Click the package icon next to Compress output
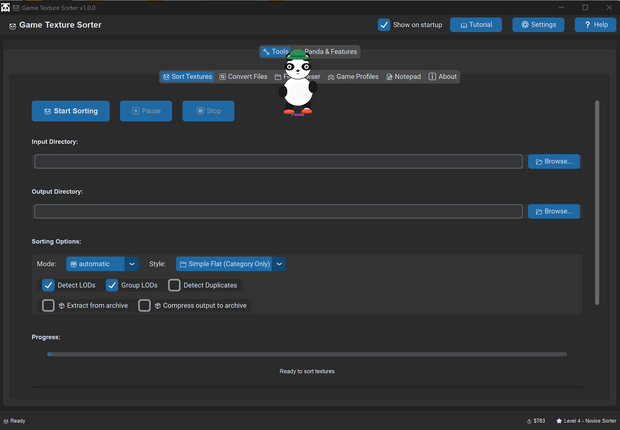The image size is (620, 430). pyautogui.click(x=158, y=305)
